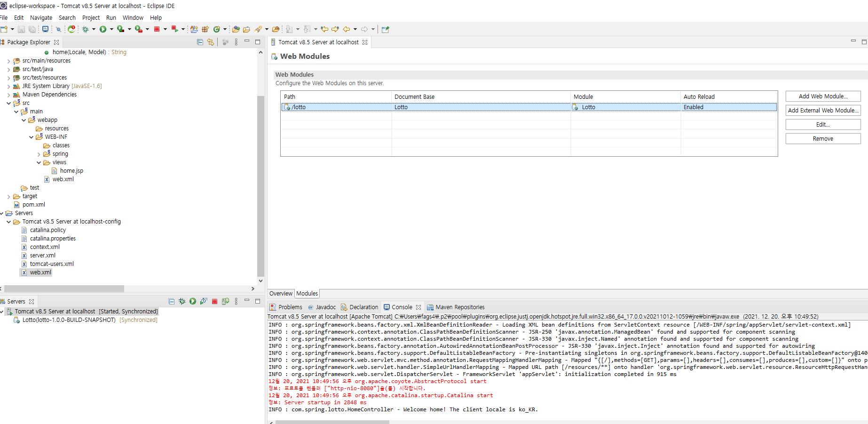The height and width of the screenshot is (424, 868).
Task: Collapse the WEB-INF folder
Action: click(x=31, y=137)
